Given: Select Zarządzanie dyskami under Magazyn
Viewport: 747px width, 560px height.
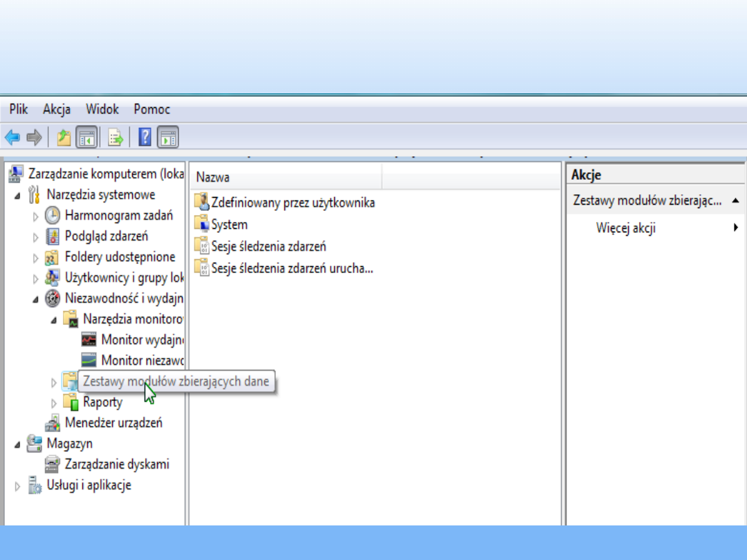Looking at the screenshot, I should (x=116, y=464).
